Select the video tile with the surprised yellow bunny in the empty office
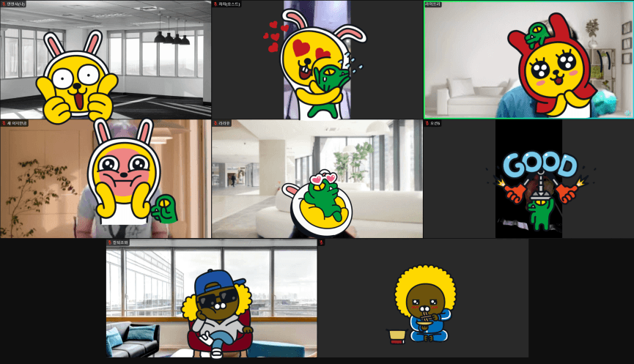634x364 pixels. tap(106, 60)
